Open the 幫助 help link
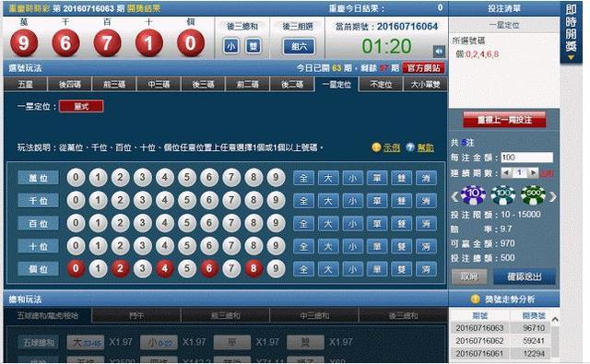Viewport: 590px width, 364px height. click(x=425, y=147)
